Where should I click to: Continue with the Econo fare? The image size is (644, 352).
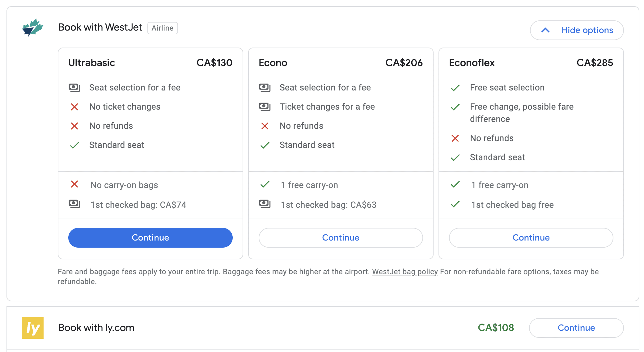[x=341, y=238]
